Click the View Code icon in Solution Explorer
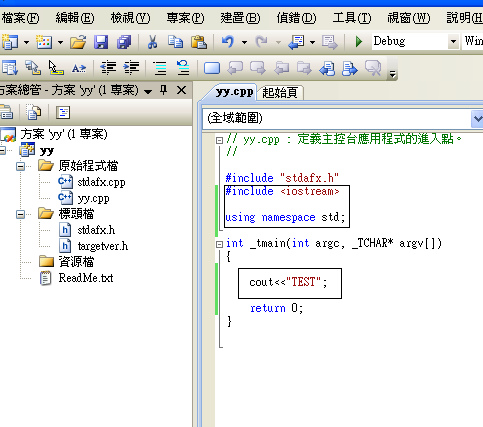483x427 pixels. [63, 112]
